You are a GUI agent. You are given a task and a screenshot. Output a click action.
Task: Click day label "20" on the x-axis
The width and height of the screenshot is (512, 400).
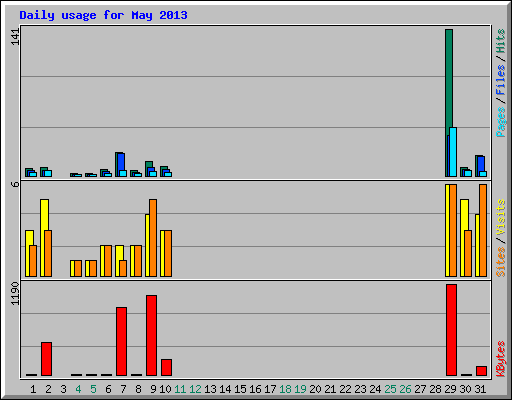click(315, 389)
